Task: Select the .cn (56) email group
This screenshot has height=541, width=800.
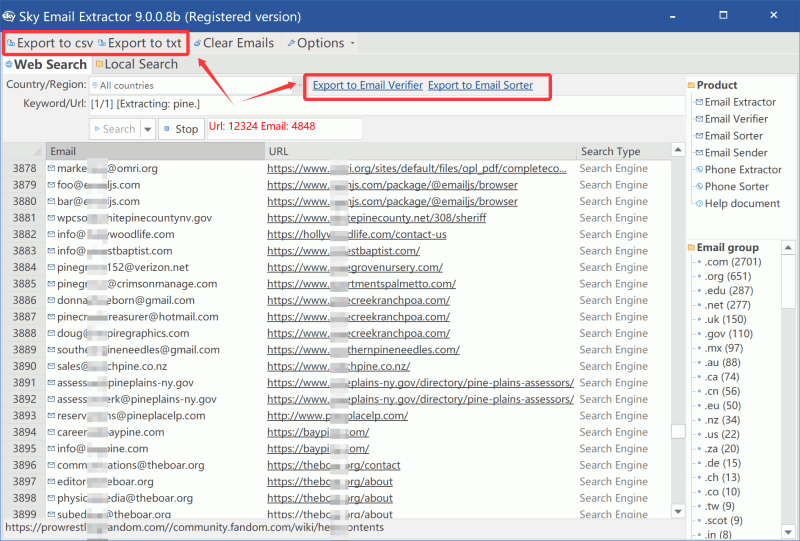Action: coord(722,391)
